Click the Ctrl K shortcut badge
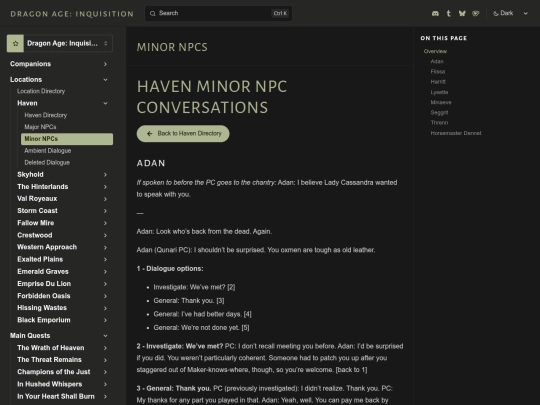The image size is (540, 405). pos(280,13)
